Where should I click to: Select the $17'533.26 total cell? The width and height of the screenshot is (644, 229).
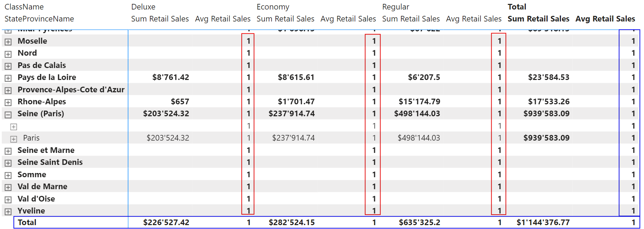(549, 101)
